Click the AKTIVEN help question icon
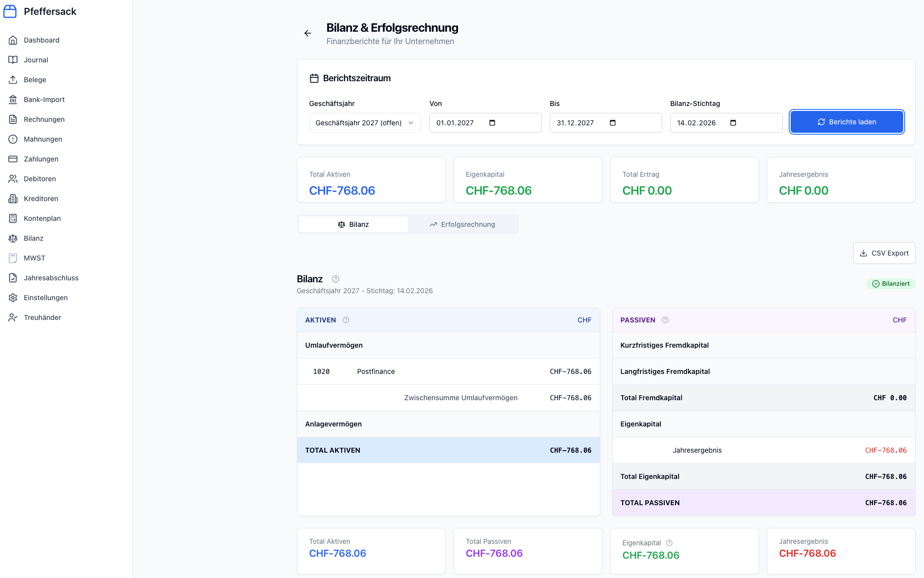This screenshot has height=578, width=924. pyautogui.click(x=346, y=320)
